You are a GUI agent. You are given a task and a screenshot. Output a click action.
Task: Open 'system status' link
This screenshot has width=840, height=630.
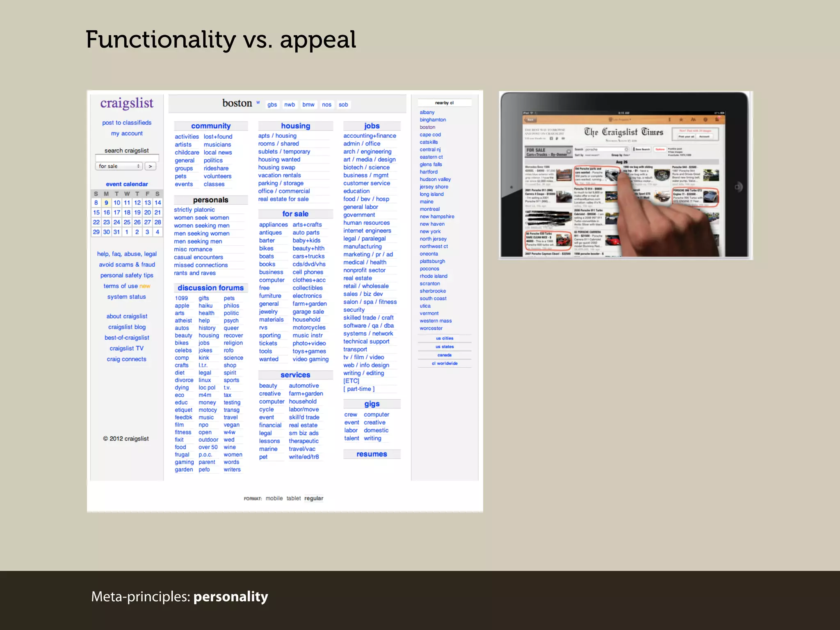tap(127, 297)
